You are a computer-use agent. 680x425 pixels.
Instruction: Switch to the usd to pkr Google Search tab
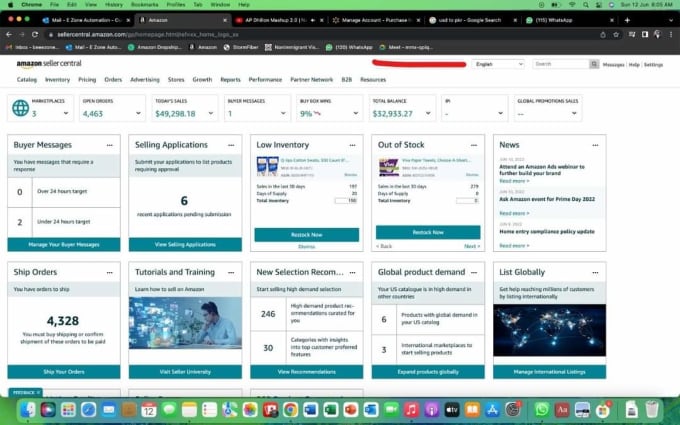pyautogui.click(x=468, y=20)
